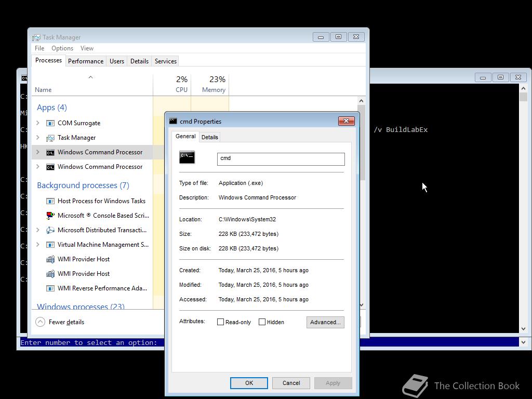Click Windows processes (23) heading

pyautogui.click(x=81, y=306)
